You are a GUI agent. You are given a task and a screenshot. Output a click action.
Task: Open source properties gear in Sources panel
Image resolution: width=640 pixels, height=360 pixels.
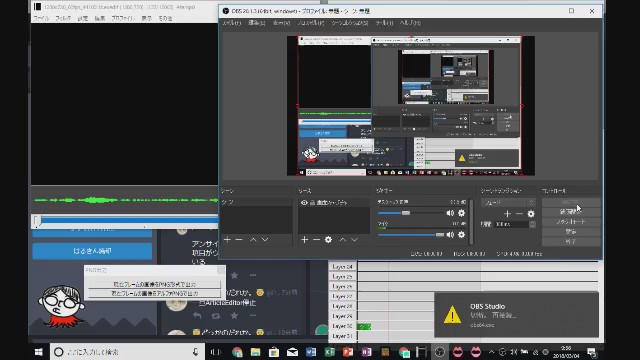click(x=328, y=240)
